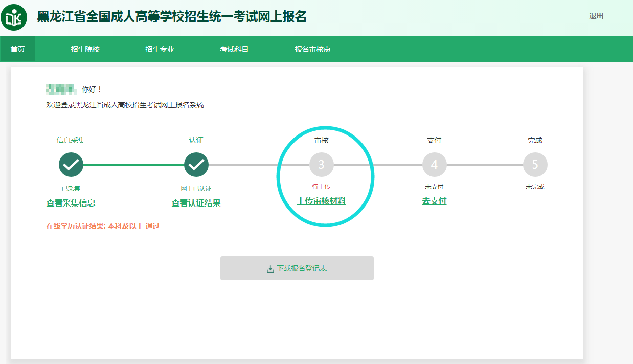Open the 首页 navigation tab

18,49
